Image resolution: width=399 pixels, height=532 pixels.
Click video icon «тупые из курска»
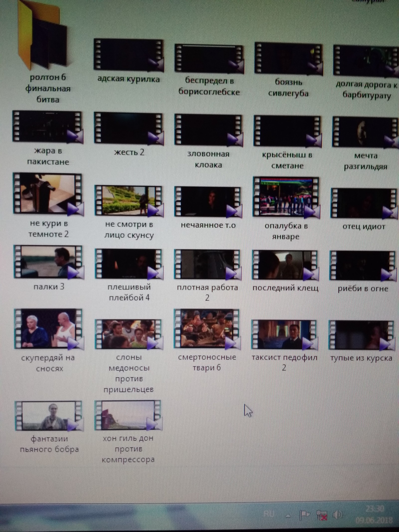tap(362, 335)
